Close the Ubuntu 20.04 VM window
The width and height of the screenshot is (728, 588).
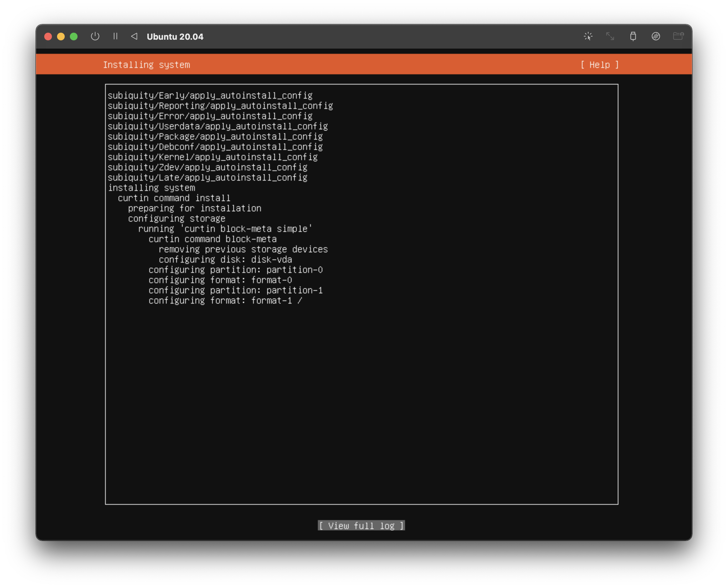[x=48, y=37]
